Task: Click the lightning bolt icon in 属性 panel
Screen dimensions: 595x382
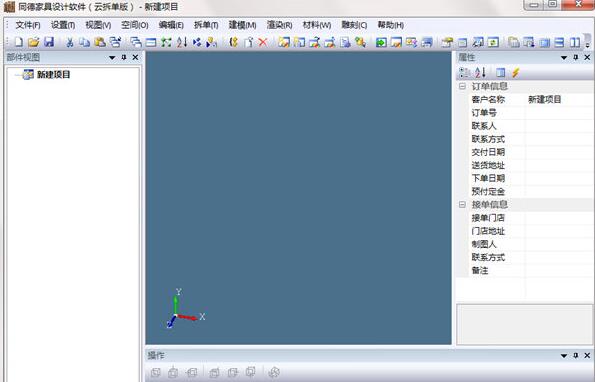Action: pyautogui.click(x=515, y=72)
